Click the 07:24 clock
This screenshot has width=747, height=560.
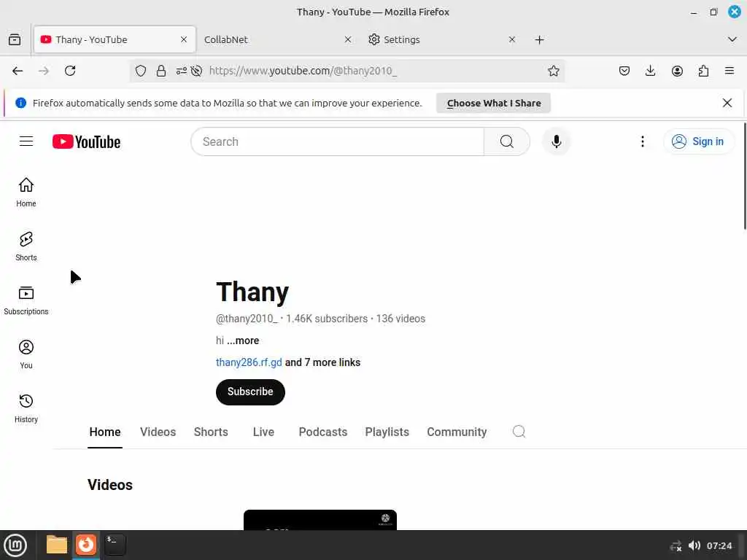click(719, 545)
